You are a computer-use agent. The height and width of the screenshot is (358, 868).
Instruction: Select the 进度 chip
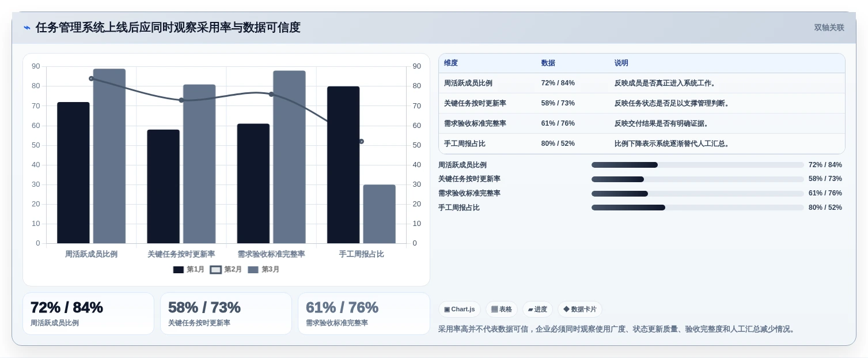click(537, 310)
